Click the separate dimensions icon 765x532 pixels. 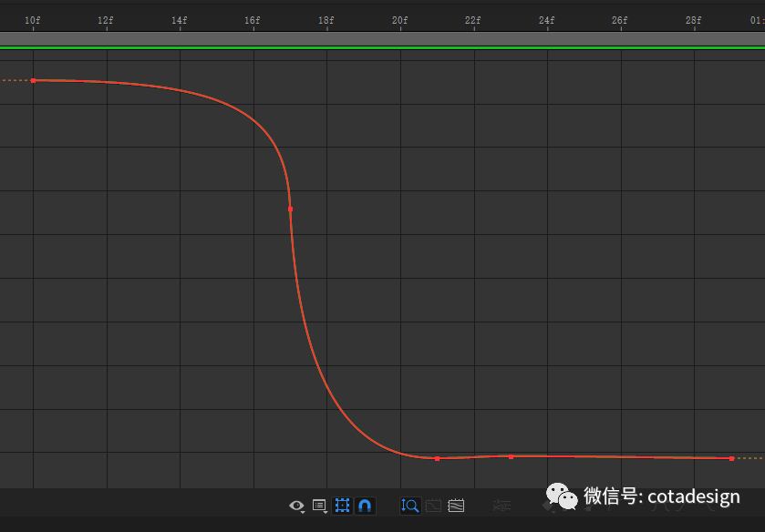(x=501, y=506)
